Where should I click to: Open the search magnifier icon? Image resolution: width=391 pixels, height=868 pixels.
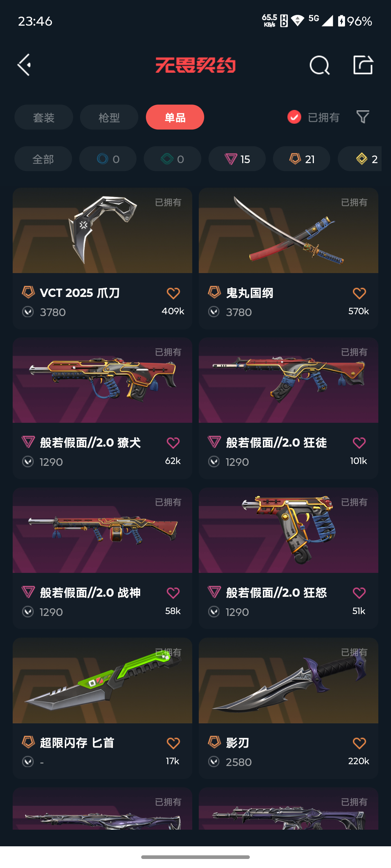click(319, 65)
